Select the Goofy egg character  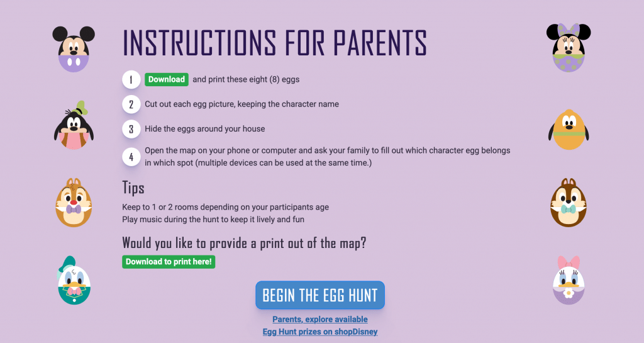pos(74,125)
